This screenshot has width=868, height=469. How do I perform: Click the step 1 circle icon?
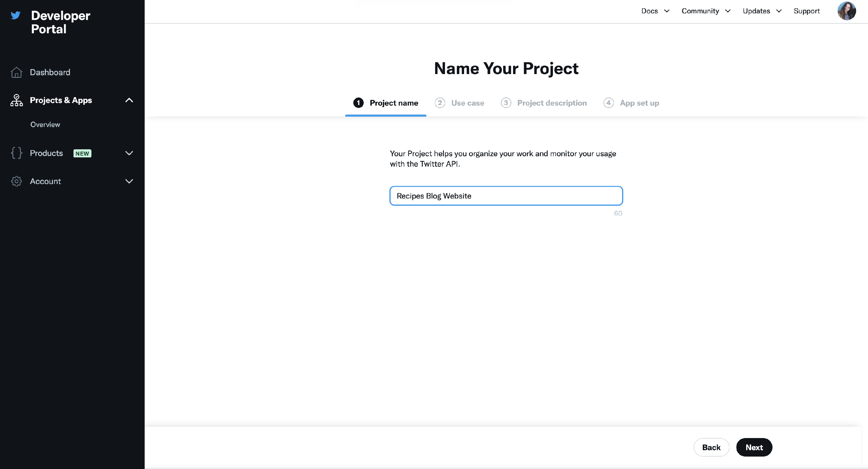358,103
